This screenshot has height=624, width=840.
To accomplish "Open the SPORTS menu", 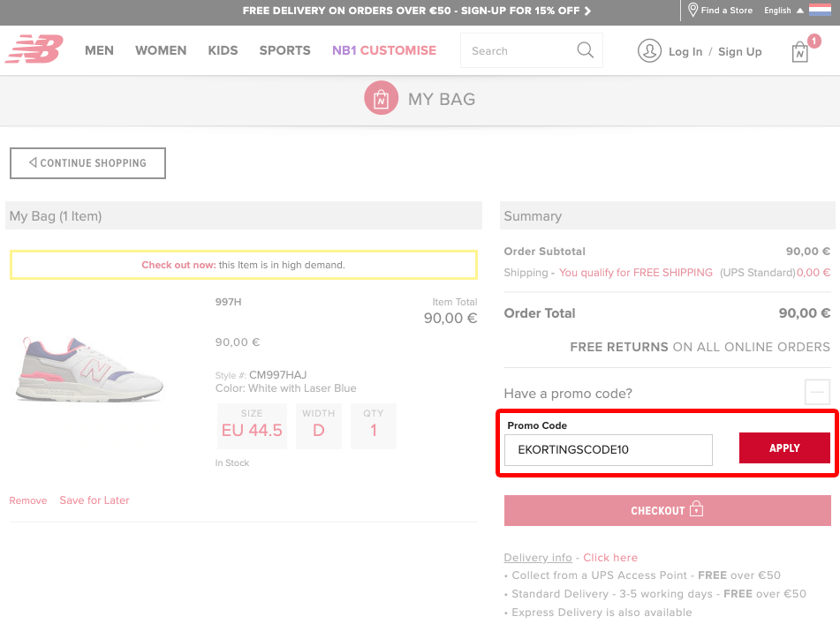I will click(x=285, y=50).
